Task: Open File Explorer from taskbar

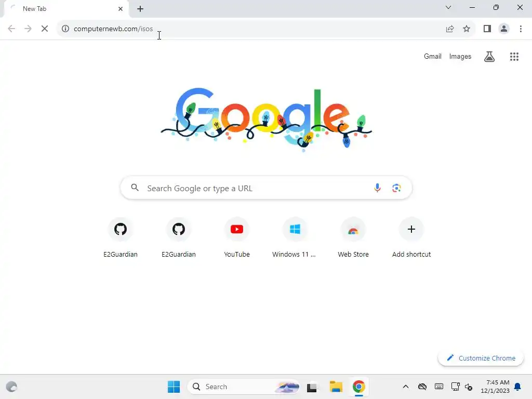Action: [336, 387]
